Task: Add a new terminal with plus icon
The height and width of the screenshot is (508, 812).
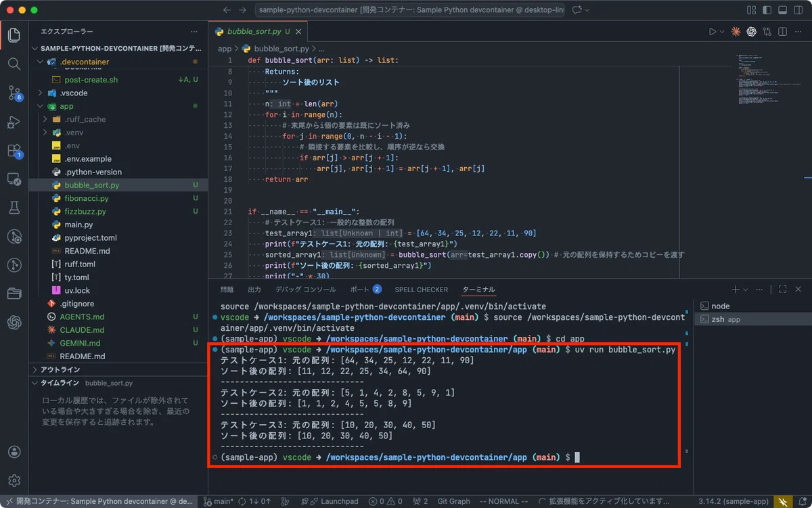Action: click(x=736, y=289)
